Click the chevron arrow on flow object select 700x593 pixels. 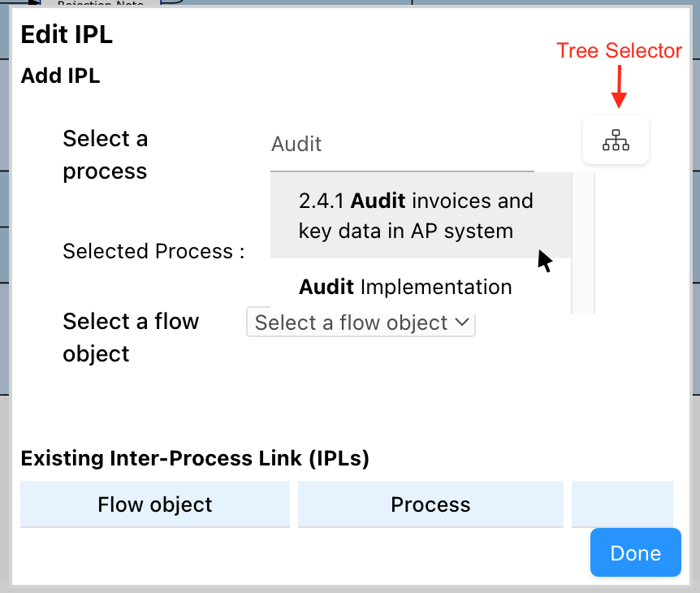point(461,322)
